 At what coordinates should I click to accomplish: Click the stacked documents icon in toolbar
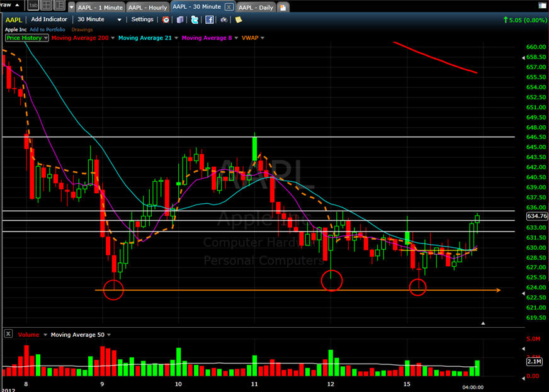click(181, 20)
